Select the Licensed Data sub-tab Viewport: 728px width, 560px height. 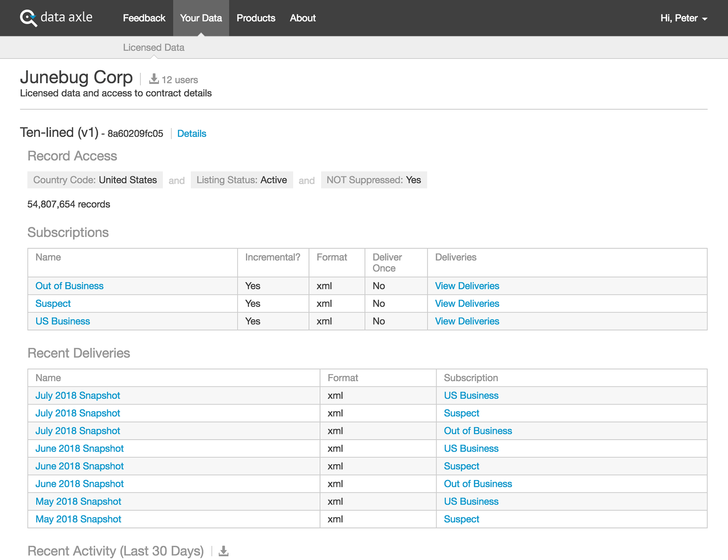click(x=154, y=47)
